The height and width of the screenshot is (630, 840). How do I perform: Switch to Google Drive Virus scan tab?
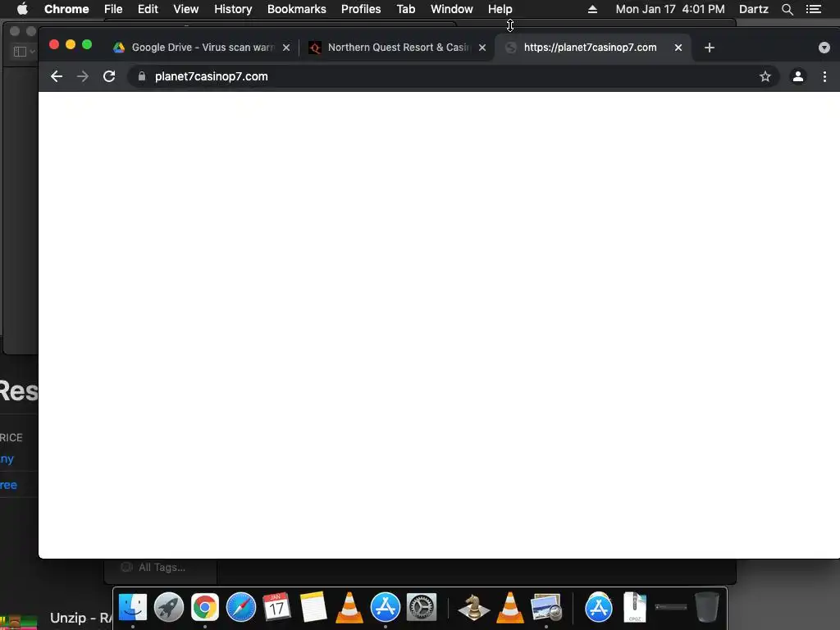point(203,48)
